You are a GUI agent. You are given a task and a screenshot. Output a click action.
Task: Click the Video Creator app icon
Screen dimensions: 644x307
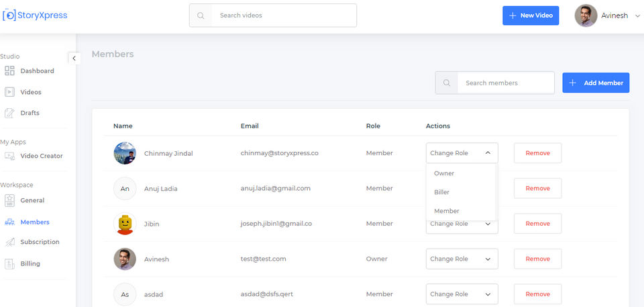9,156
